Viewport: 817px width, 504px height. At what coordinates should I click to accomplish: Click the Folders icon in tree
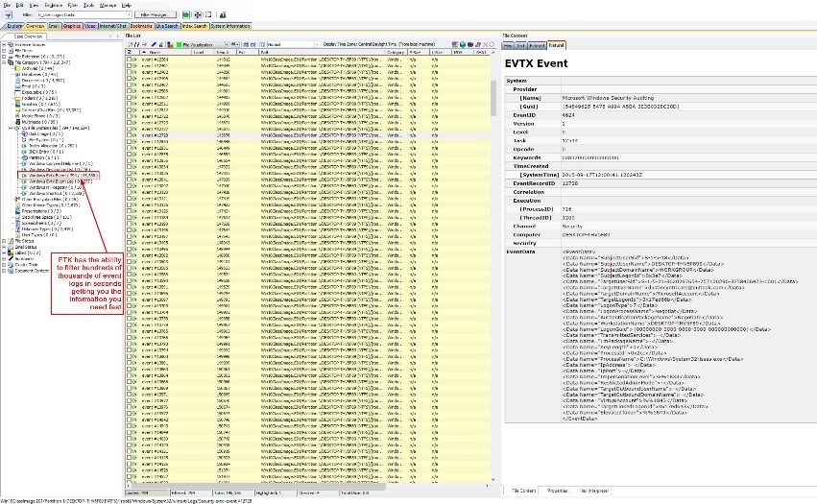[x=17, y=98]
